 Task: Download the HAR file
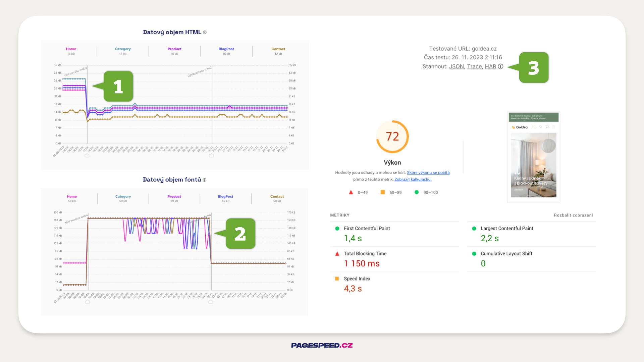[490, 66]
